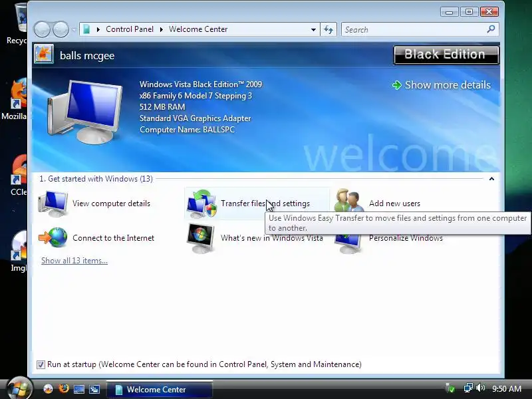Open the Show all 13 items link

point(74,261)
